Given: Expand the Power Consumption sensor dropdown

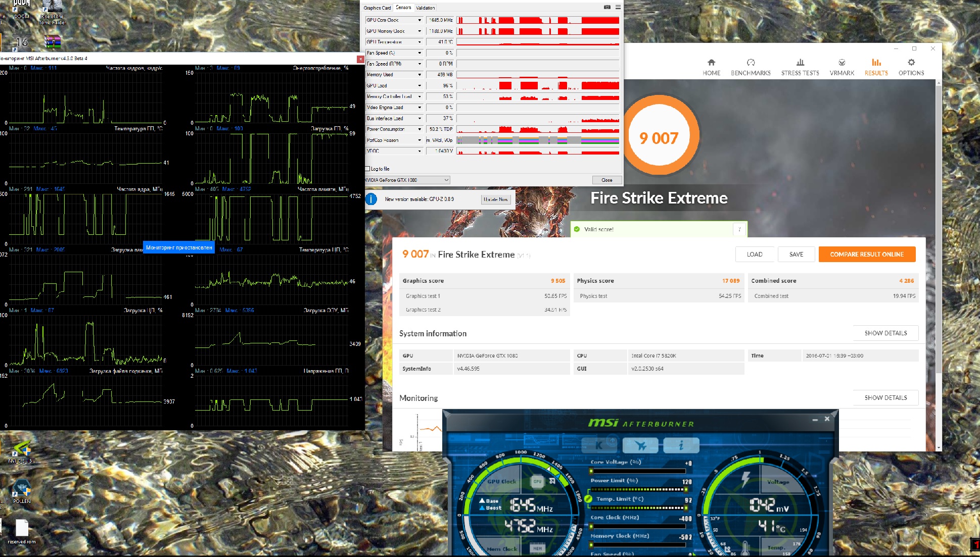Looking at the screenshot, I should click(419, 129).
